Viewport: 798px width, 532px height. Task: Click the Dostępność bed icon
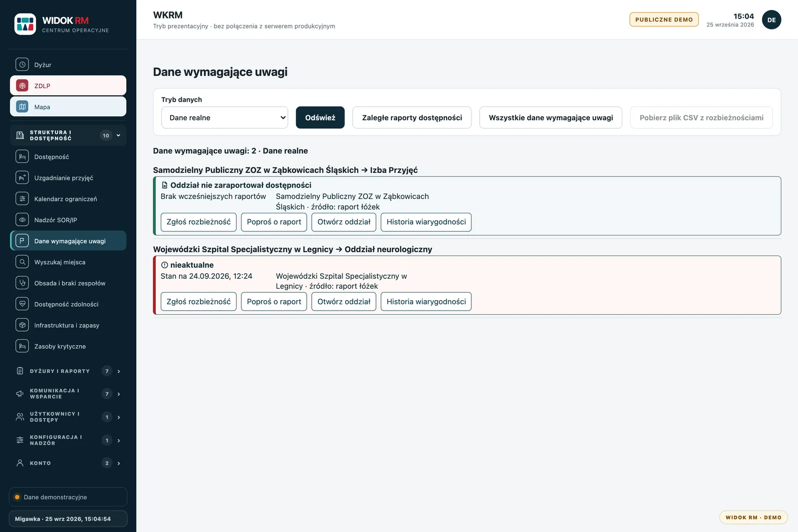[x=22, y=157]
